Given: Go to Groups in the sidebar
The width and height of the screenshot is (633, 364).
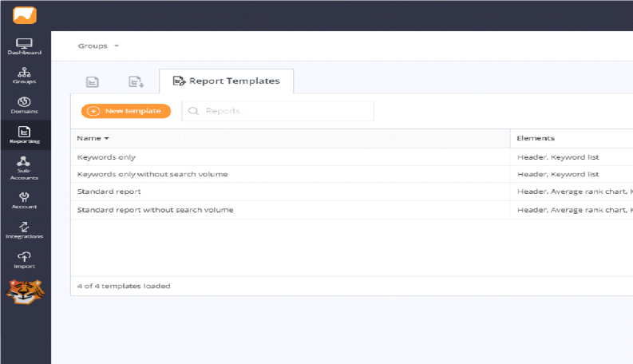Looking at the screenshot, I should coord(24,76).
